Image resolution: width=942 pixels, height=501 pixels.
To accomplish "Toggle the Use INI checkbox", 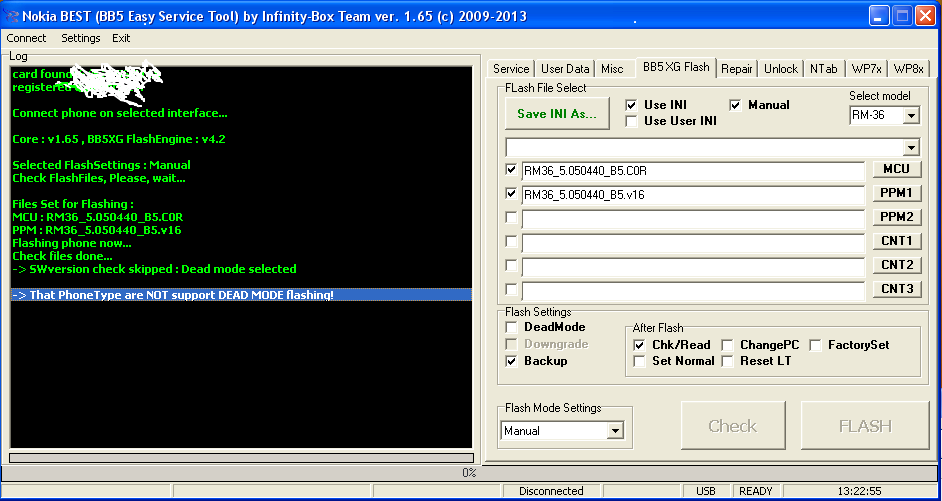I will [631, 105].
